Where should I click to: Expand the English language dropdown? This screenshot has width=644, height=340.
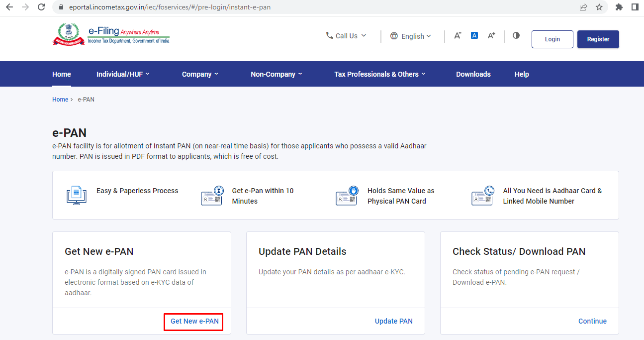coord(411,36)
